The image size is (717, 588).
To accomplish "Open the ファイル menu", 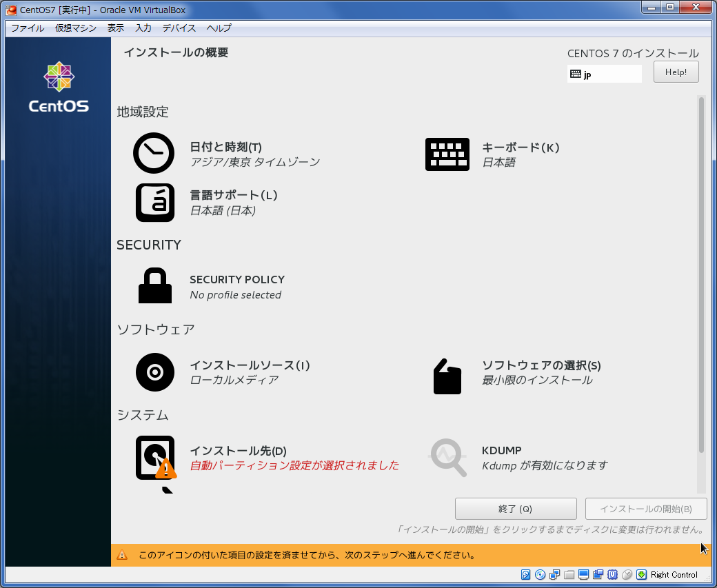I will [x=28, y=28].
